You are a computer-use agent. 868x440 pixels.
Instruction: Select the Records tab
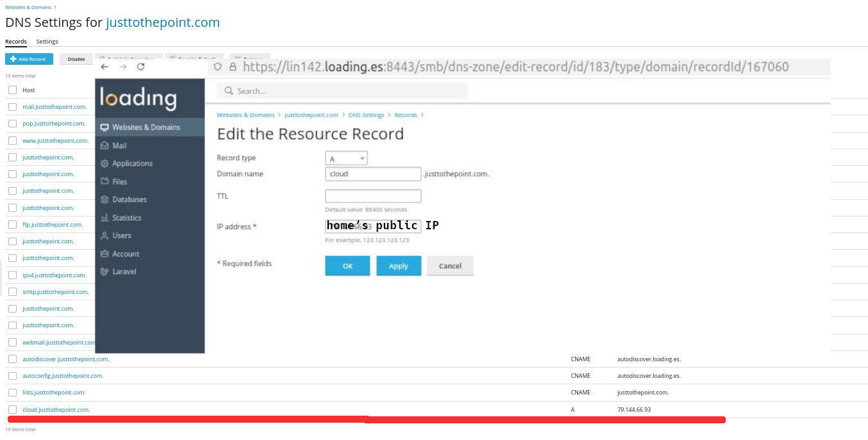pos(16,42)
